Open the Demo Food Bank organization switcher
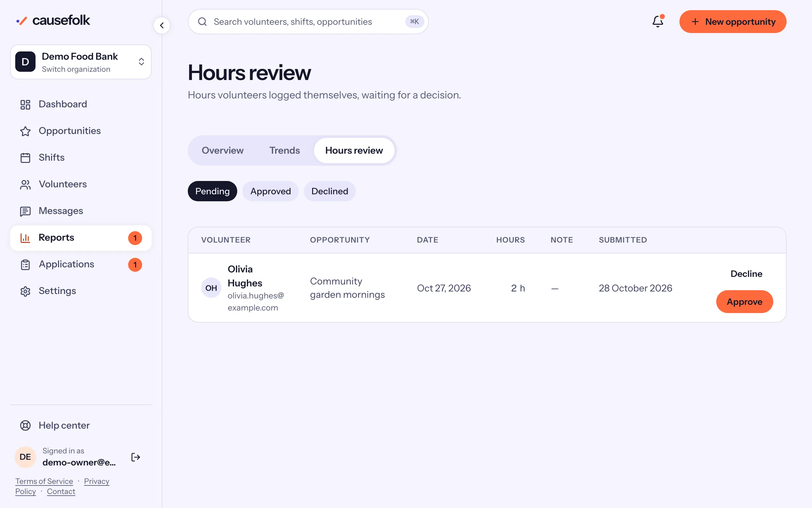812x508 pixels. 81,62
